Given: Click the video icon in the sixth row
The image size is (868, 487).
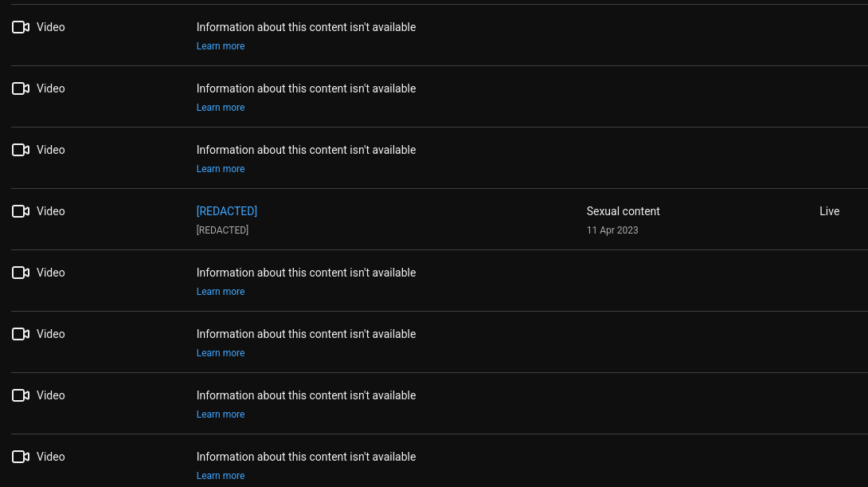Looking at the screenshot, I should 21,334.
